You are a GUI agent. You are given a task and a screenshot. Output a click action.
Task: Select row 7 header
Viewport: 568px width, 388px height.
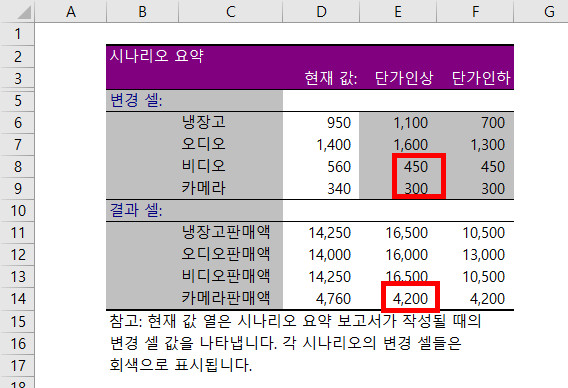pyautogui.click(x=17, y=145)
